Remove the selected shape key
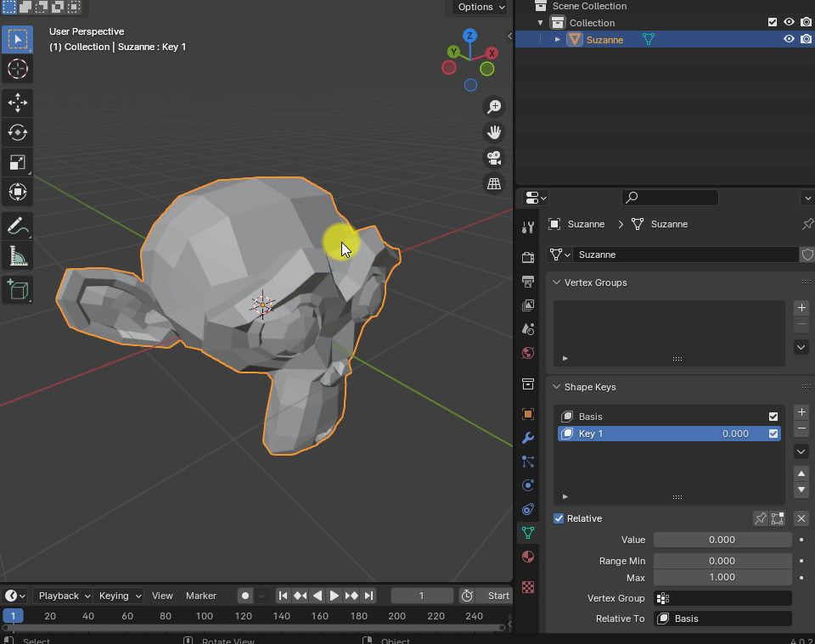This screenshot has width=815, height=644. pyautogui.click(x=801, y=428)
